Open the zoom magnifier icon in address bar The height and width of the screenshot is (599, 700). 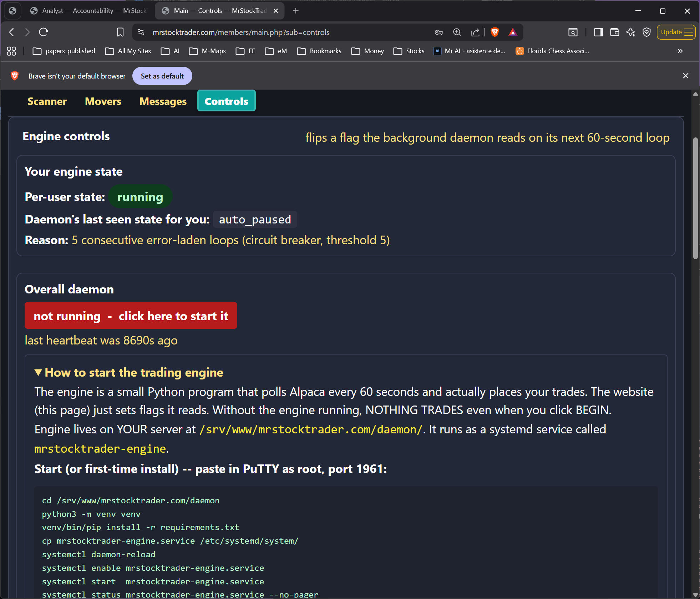click(457, 32)
